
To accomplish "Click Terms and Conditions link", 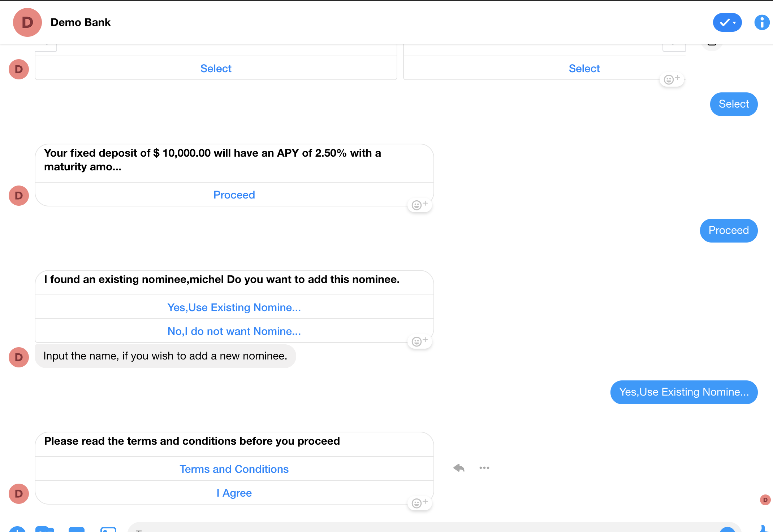I will (234, 468).
